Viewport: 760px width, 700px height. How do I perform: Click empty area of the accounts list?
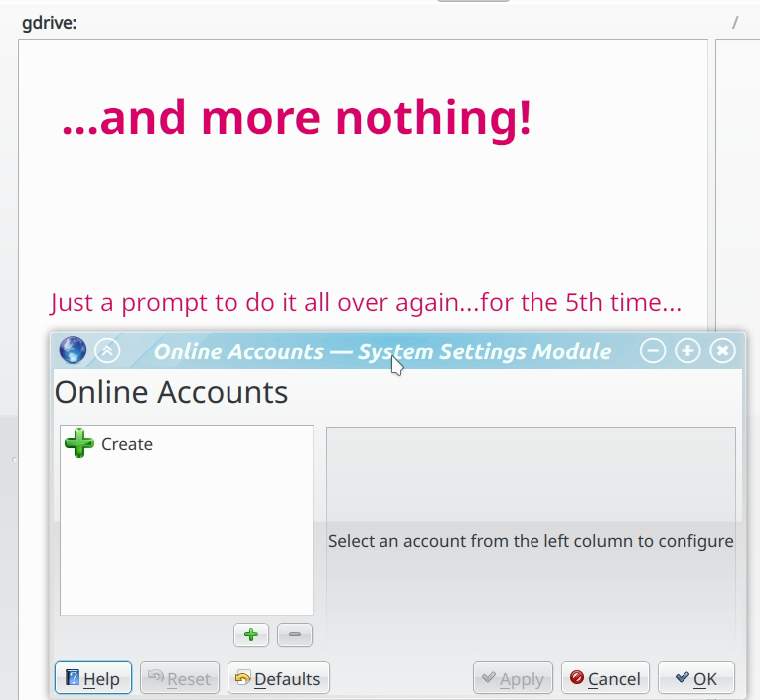[x=187, y=546]
